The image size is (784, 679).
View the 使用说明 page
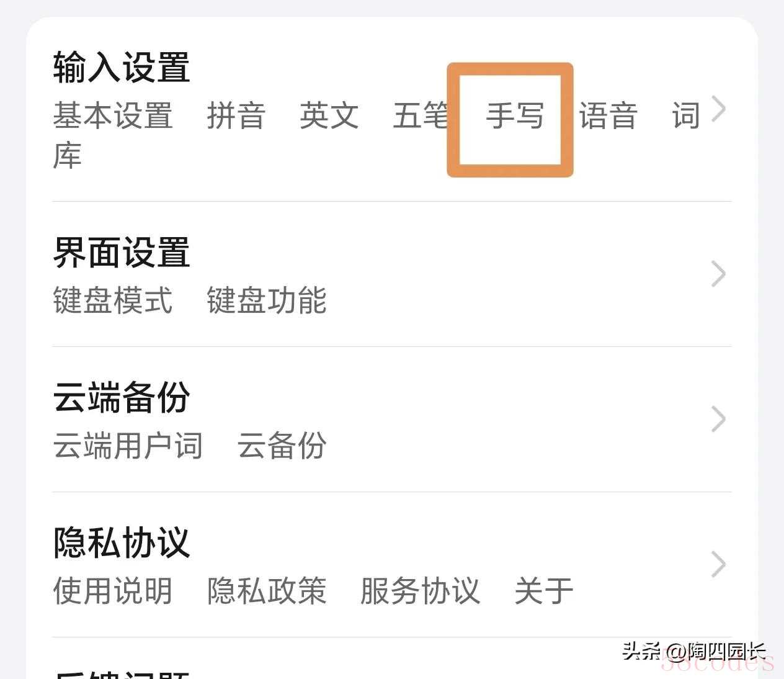(113, 591)
